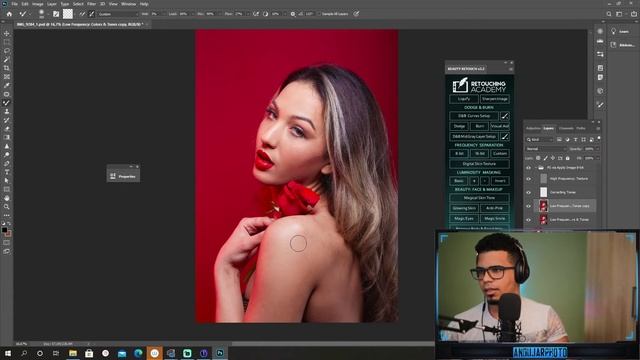This screenshot has height=360, width=640.
Task: Toggle visibility of the FS group layer
Action: pos(529,168)
